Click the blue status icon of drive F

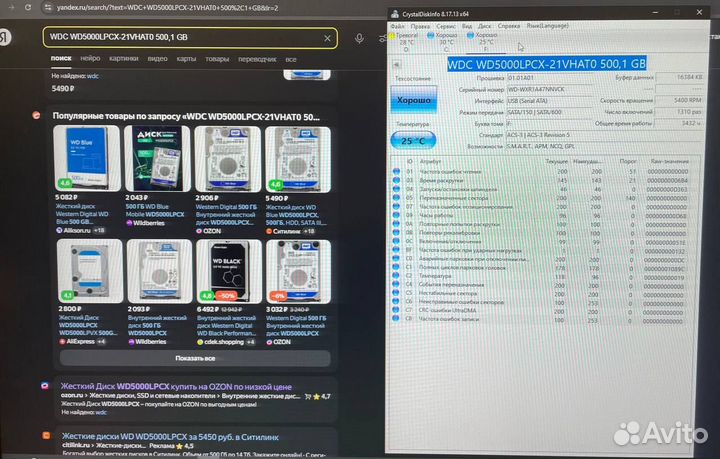[470, 35]
